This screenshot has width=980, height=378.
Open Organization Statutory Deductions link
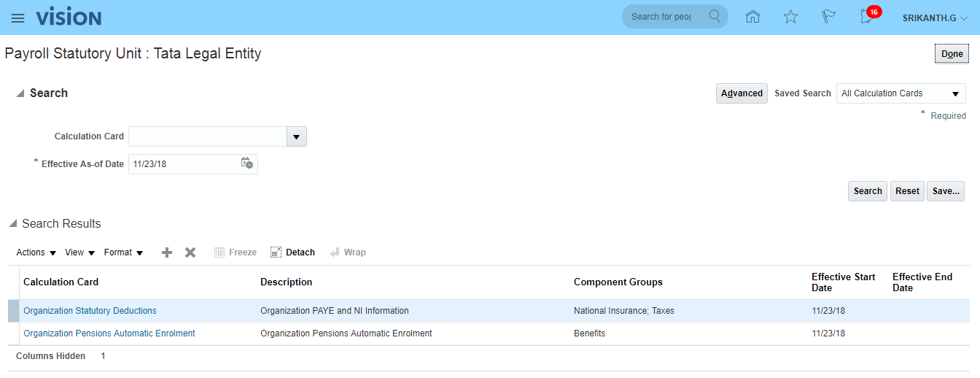tap(90, 311)
